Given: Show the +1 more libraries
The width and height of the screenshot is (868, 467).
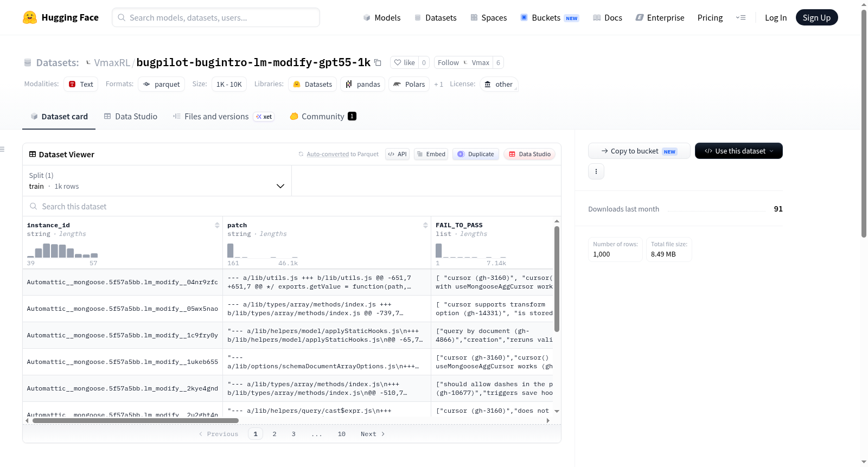Looking at the screenshot, I should tap(438, 84).
